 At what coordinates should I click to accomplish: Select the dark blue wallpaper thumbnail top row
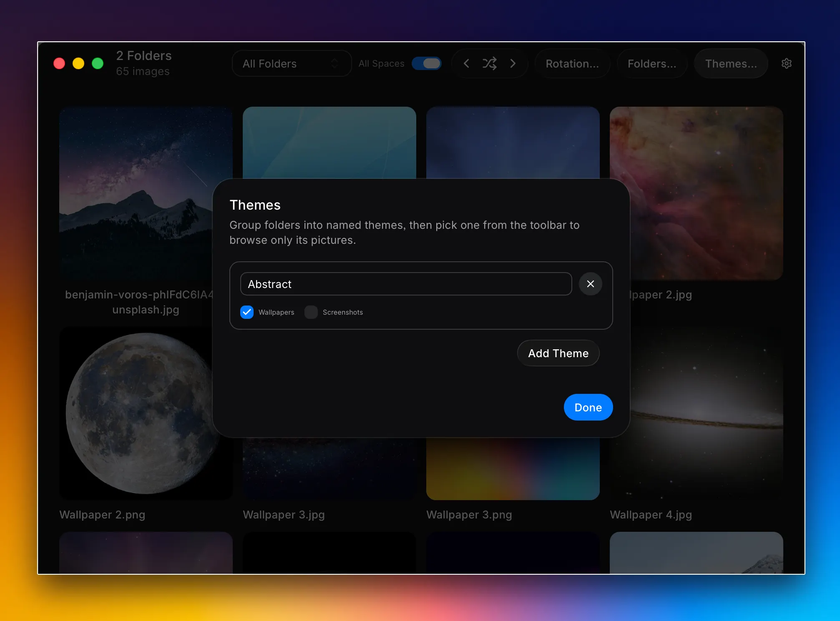tap(513, 142)
